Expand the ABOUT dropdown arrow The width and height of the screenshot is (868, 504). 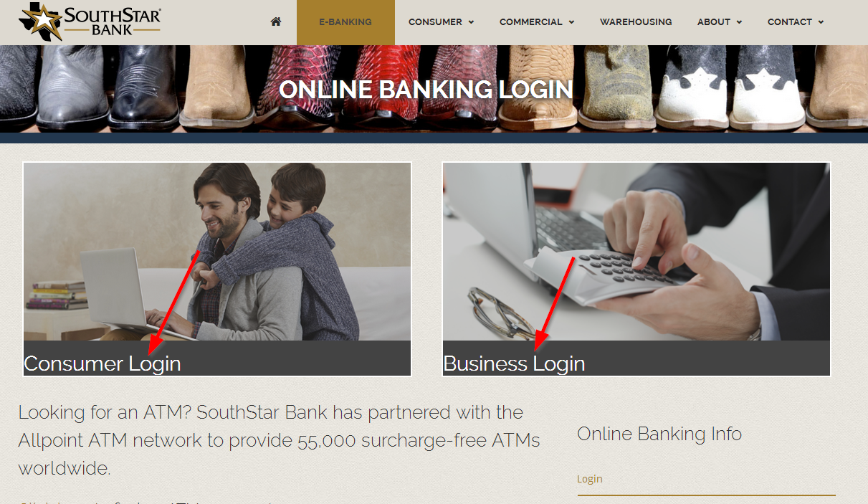tap(739, 22)
